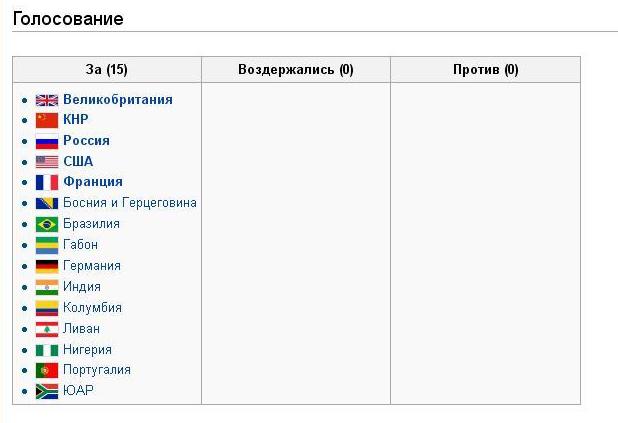Click the Голосование section heading

pos(68,19)
